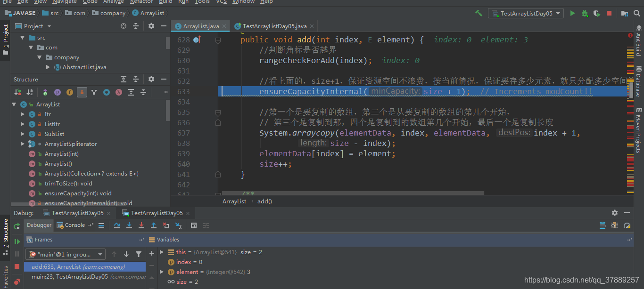Expand SubList class in Structure tree

click(x=22, y=134)
